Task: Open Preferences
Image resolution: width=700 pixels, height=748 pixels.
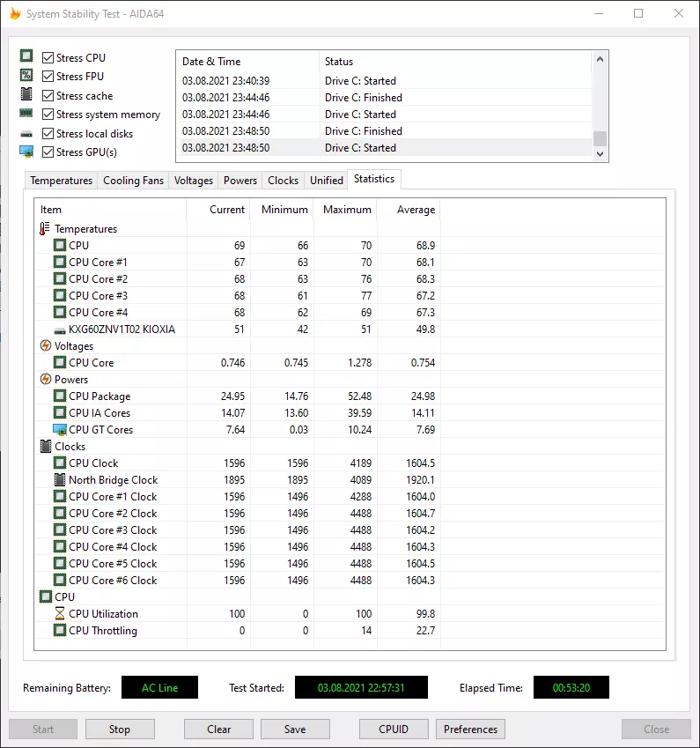Action: [470, 729]
